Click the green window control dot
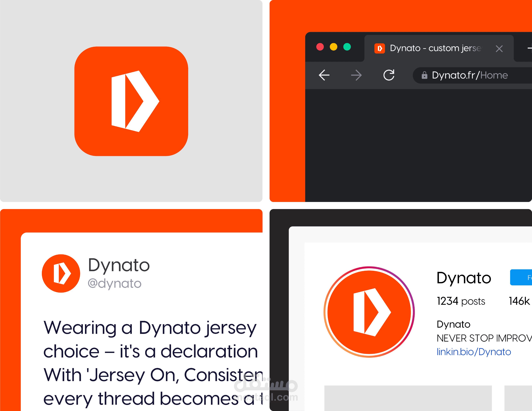Viewport: 532px width, 411px height. click(x=347, y=47)
